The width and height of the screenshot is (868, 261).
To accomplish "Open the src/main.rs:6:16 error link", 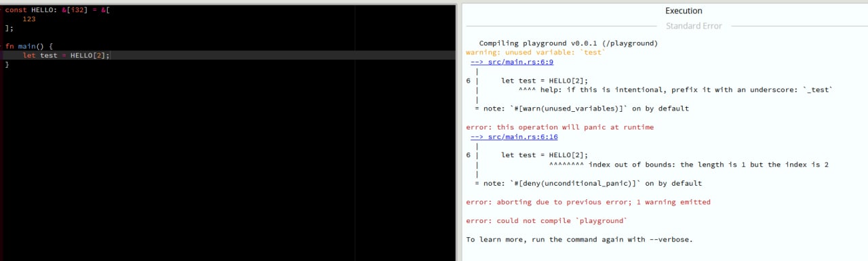I will pos(514,136).
